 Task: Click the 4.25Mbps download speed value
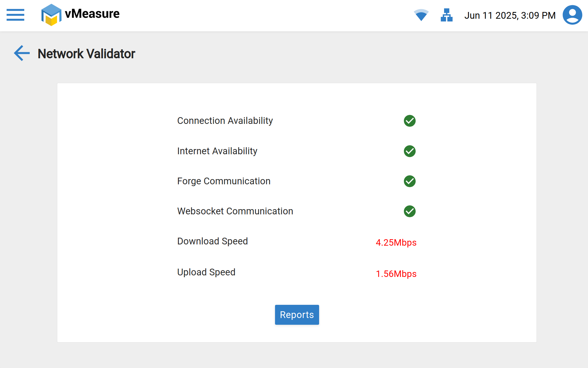point(396,243)
